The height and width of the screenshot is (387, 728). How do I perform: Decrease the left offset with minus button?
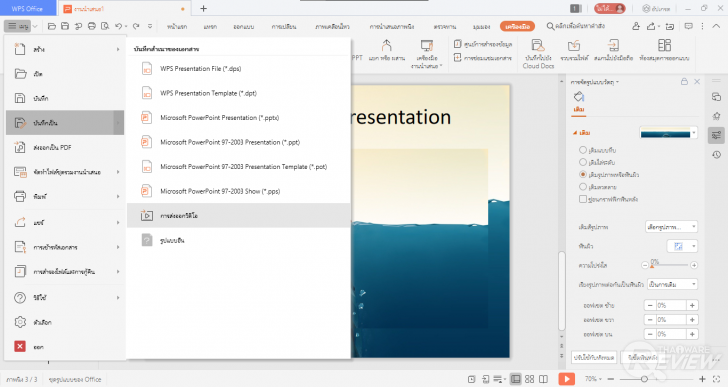pos(650,305)
